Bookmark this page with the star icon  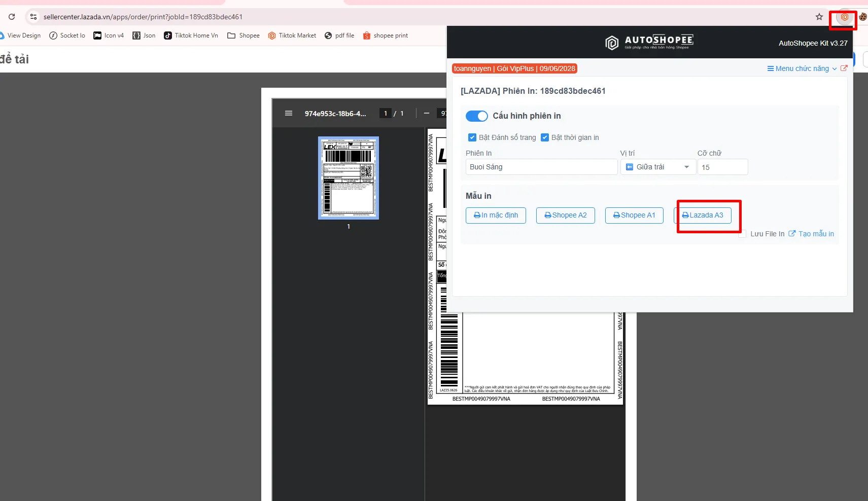(819, 17)
